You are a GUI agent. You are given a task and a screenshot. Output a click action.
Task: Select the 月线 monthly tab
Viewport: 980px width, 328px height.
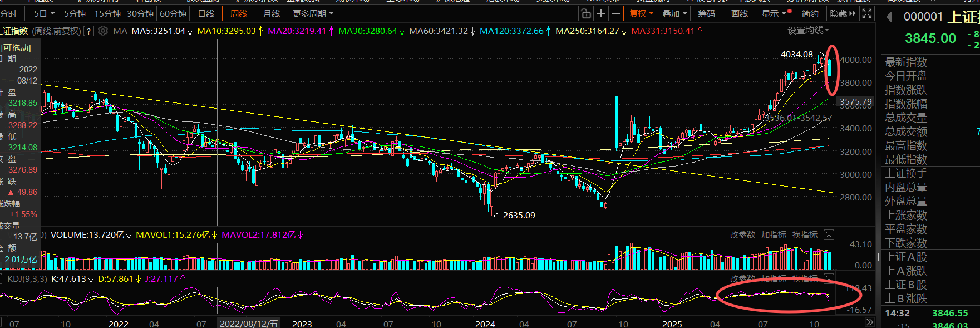tap(272, 13)
